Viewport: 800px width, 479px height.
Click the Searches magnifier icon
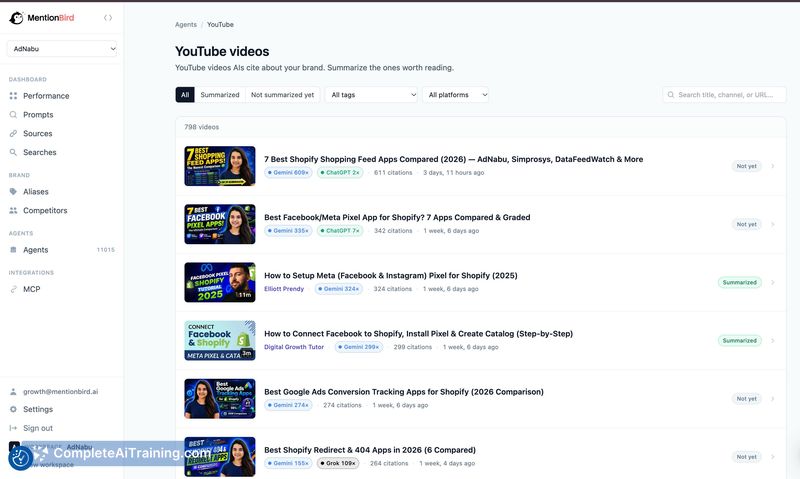pos(13,153)
